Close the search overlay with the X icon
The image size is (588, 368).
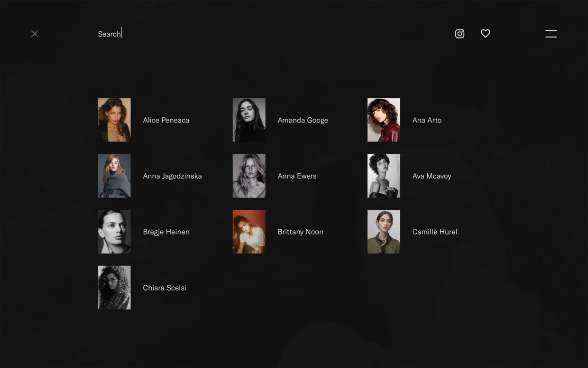[x=35, y=34]
